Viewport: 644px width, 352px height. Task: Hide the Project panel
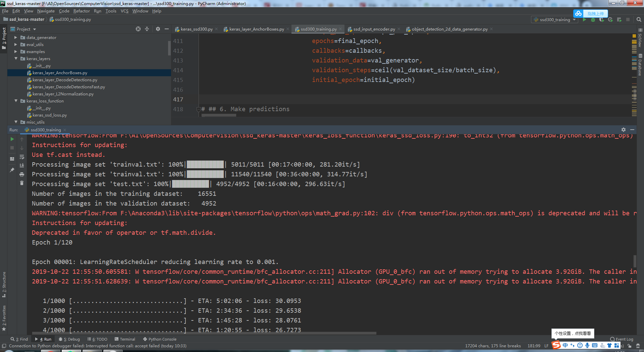click(167, 29)
